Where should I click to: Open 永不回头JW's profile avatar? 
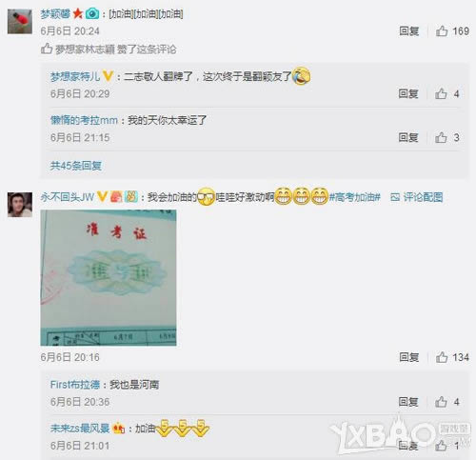[x=20, y=205]
